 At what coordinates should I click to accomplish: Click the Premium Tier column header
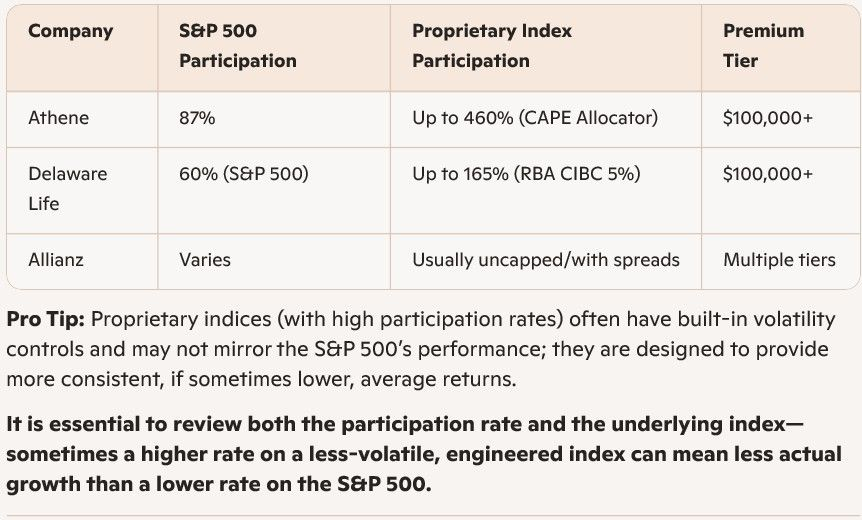tap(763, 46)
